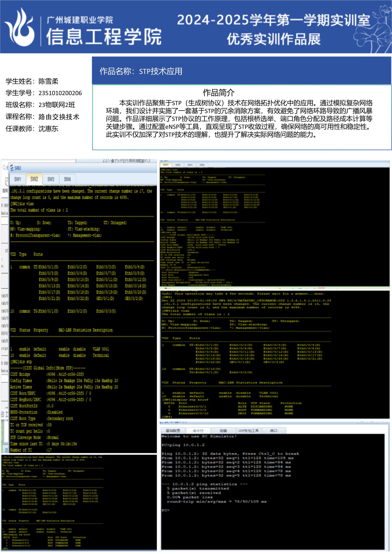Switch to SW4 tab in large terminal

[67, 179]
